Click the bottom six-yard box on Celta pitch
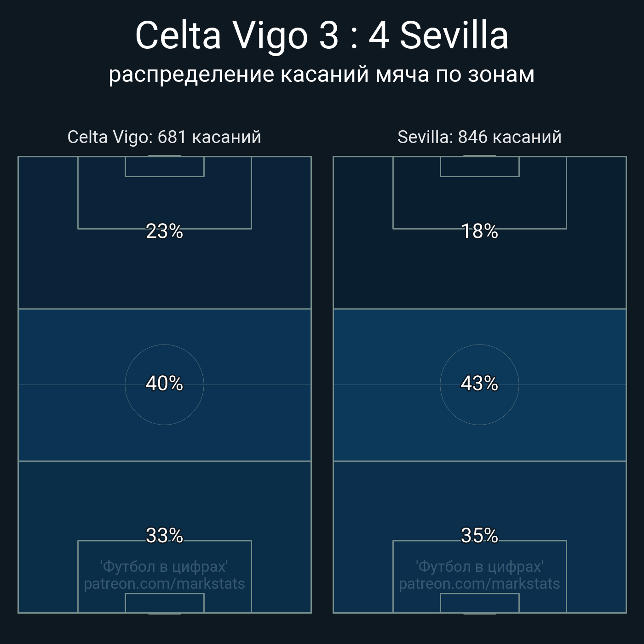644x644 pixels. (x=164, y=603)
